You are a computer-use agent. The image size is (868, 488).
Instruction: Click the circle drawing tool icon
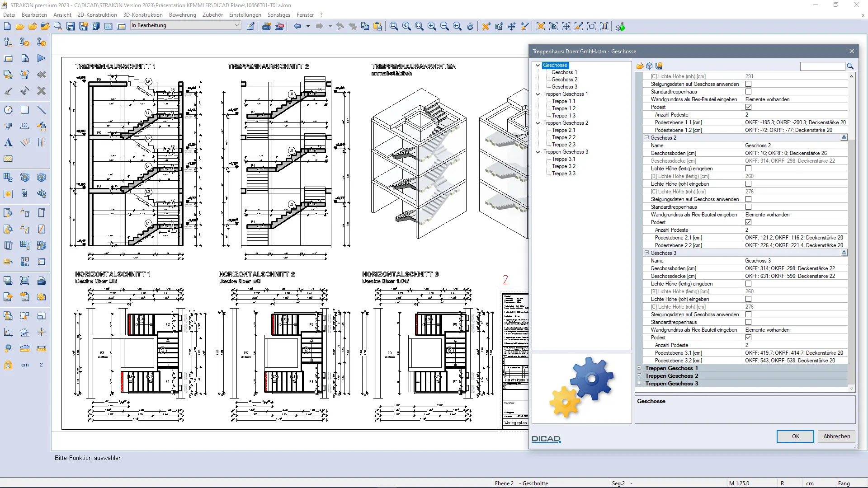click(8, 110)
